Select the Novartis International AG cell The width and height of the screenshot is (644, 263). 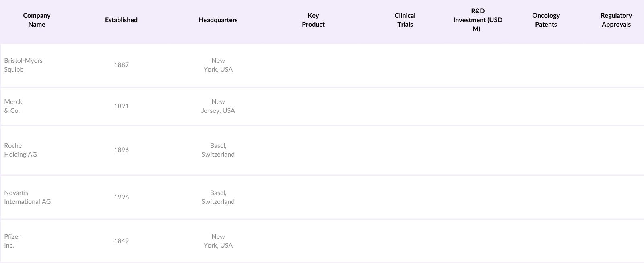click(27, 197)
